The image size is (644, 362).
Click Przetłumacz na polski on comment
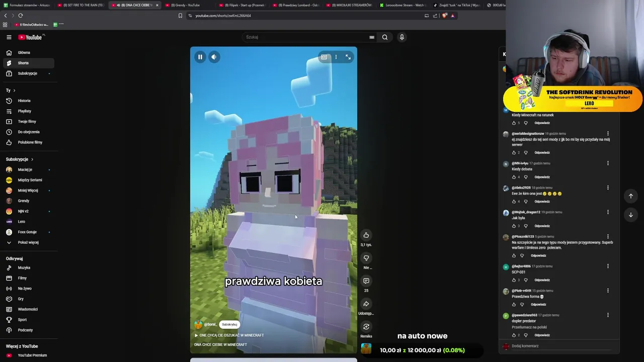click(x=529, y=327)
